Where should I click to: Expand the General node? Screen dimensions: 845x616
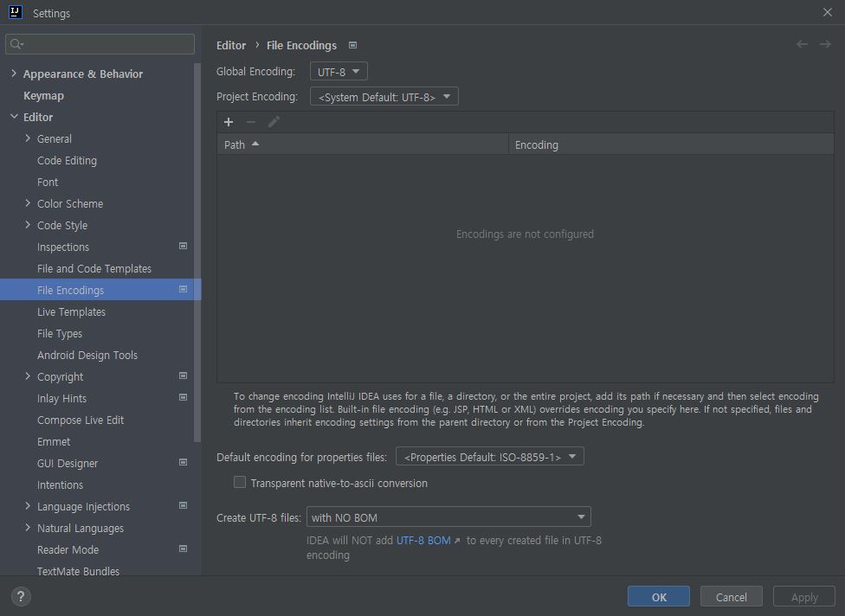(x=28, y=138)
